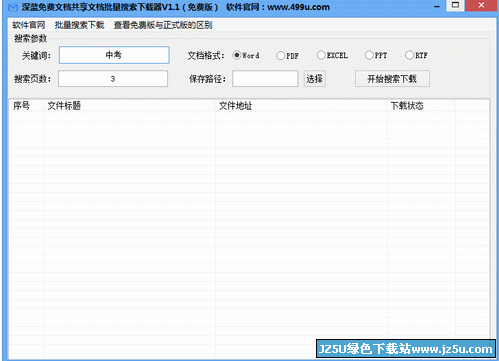The height and width of the screenshot is (361, 499).
Task: Click the 文件地址 column header
Action: pos(301,106)
